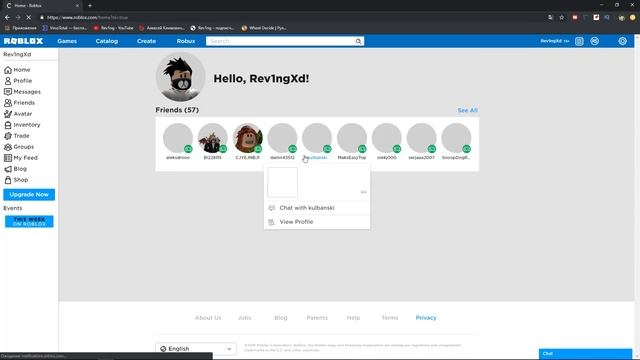Click RevIngXd's large avatar picture
This screenshot has width=640, height=360.
point(180,77)
